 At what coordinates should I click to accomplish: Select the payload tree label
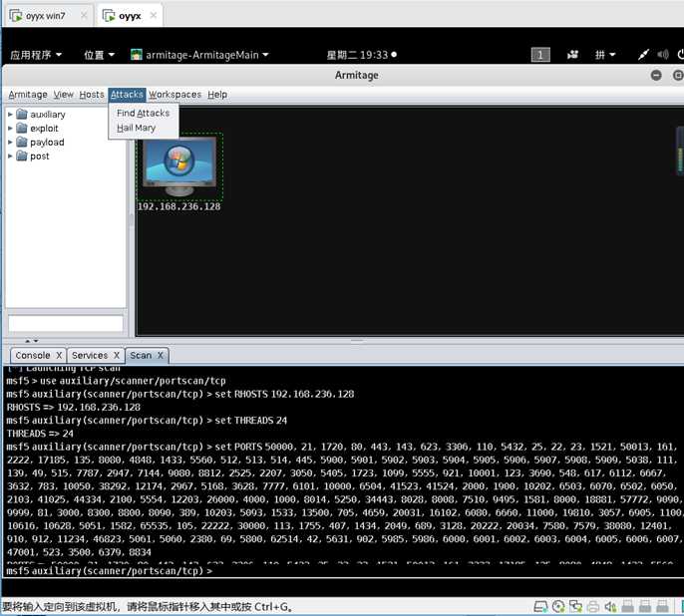pos(47,143)
